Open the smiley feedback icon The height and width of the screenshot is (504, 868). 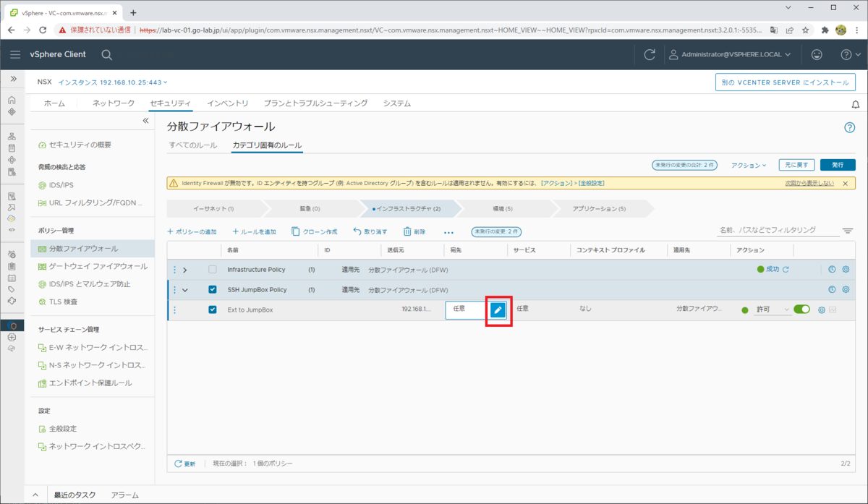(817, 54)
